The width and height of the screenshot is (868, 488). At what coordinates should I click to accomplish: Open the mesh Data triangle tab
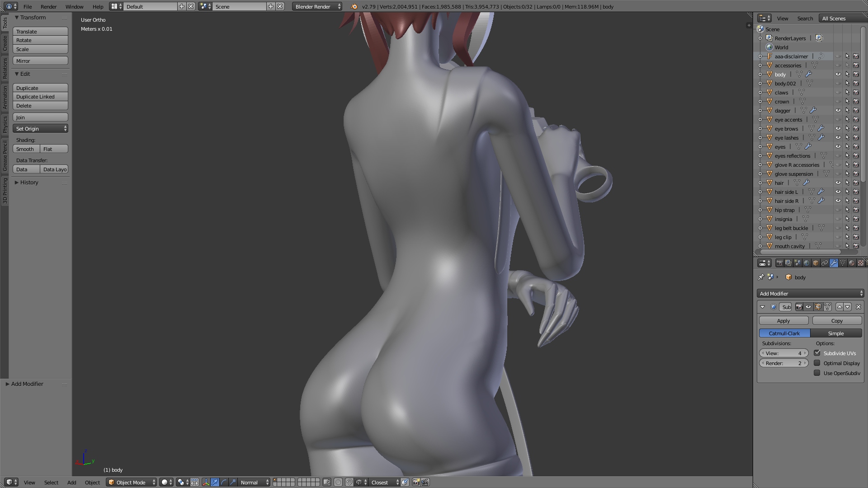pos(843,263)
